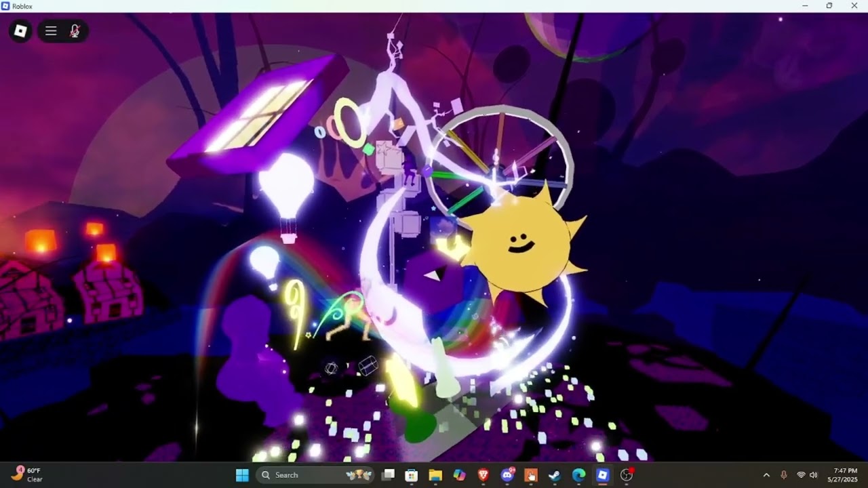868x488 pixels.
Task: Select the Roblox taskbar icon
Action: tap(602, 475)
